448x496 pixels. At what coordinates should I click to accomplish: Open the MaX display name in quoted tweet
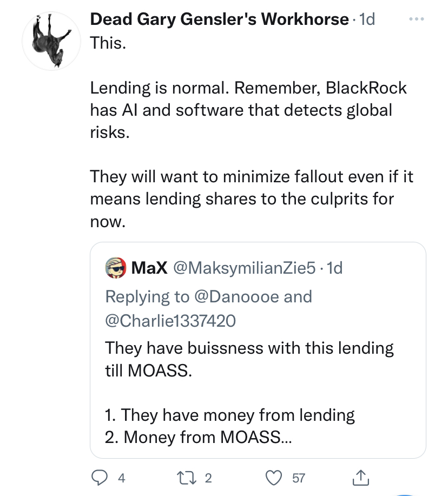coord(149,268)
